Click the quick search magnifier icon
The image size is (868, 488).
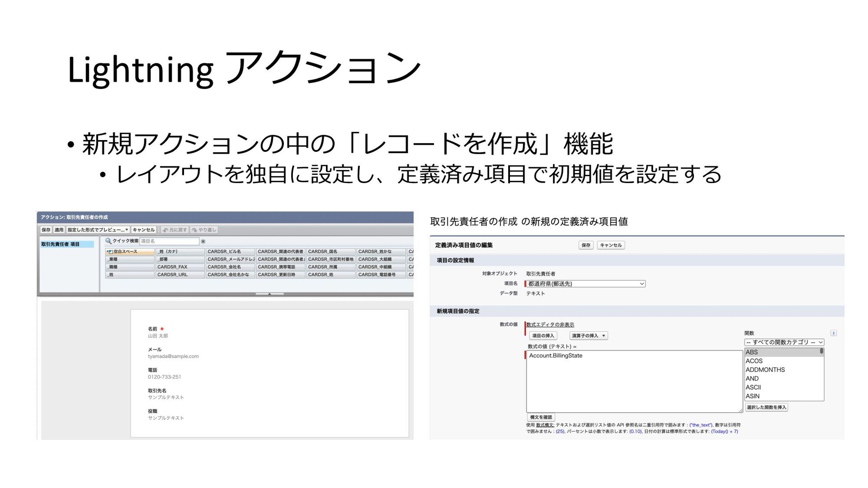[108, 241]
